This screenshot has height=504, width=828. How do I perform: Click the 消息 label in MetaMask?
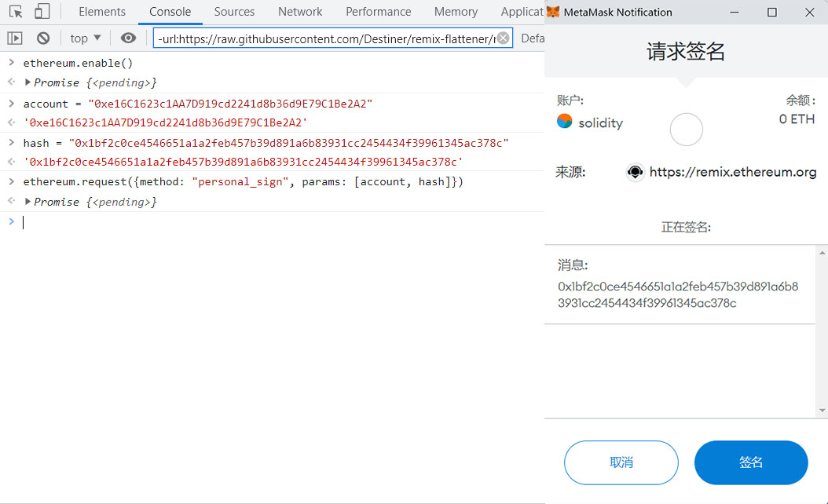click(573, 265)
